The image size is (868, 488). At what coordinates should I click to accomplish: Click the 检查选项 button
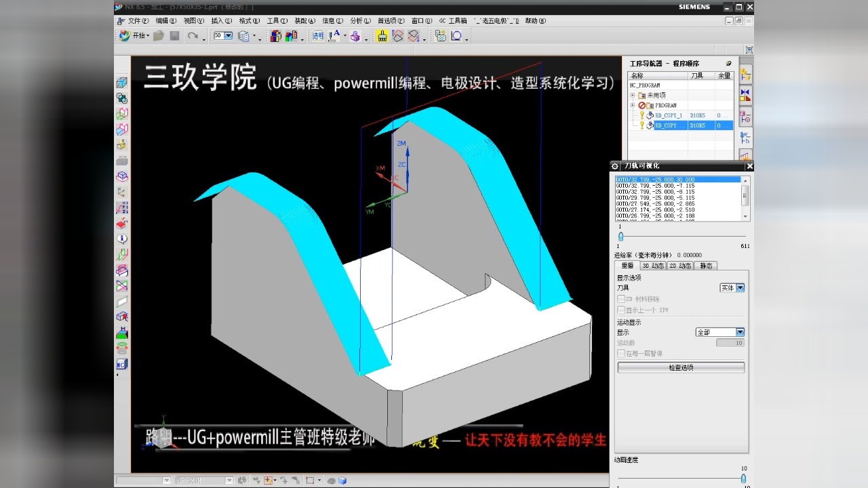(681, 367)
